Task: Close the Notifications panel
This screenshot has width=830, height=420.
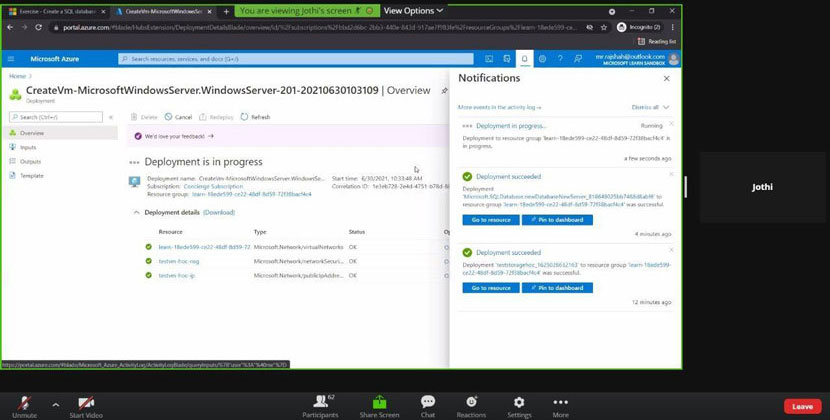Action: click(666, 78)
